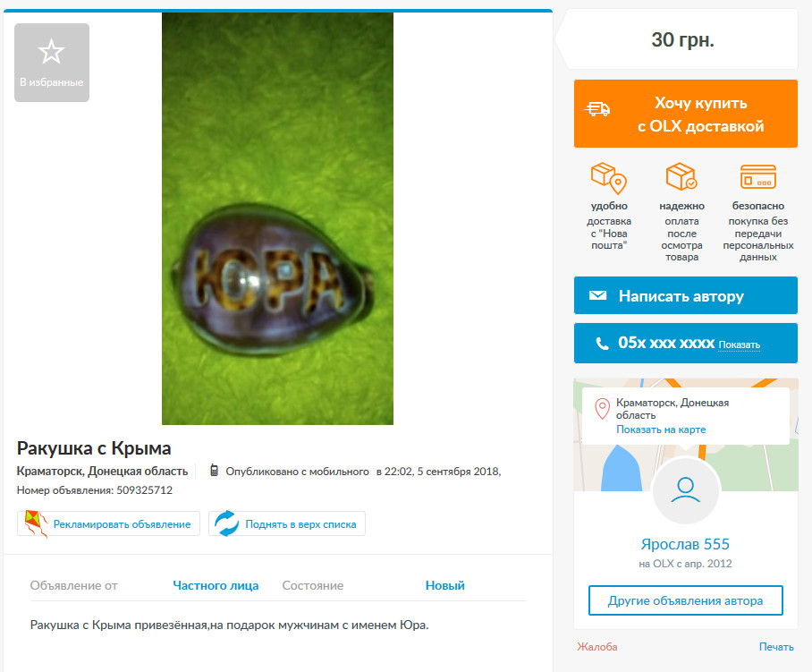
Task: Click the envelope icon on Написать автору
Action: 597,295
